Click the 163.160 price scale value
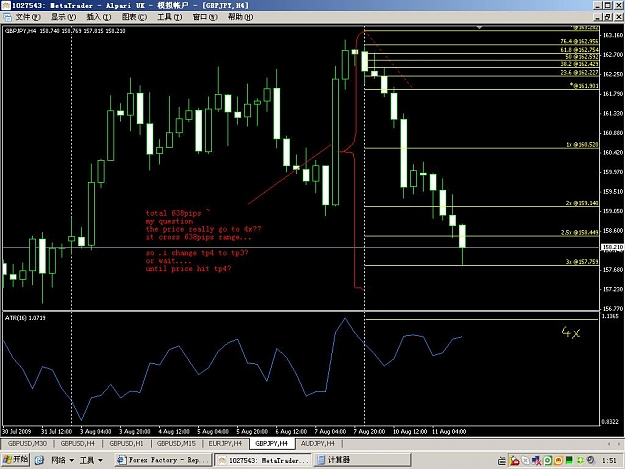This screenshot has width=625, height=469. coord(612,35)
